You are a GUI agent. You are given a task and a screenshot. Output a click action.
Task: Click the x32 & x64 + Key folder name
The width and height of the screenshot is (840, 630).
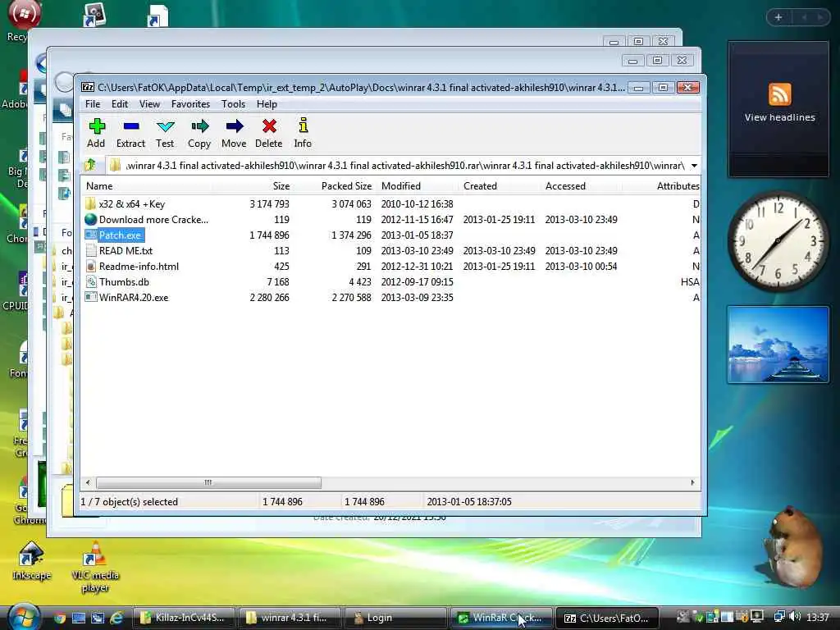[132, 204]
